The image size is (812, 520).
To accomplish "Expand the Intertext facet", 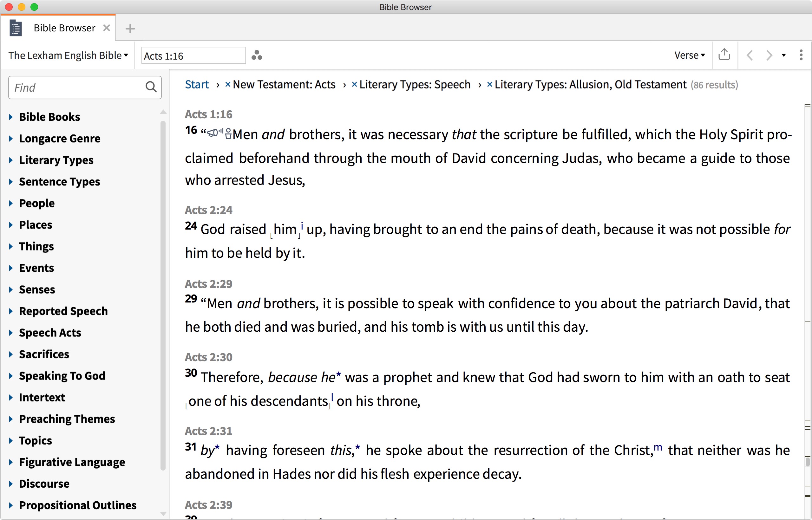I will point(10,397).
